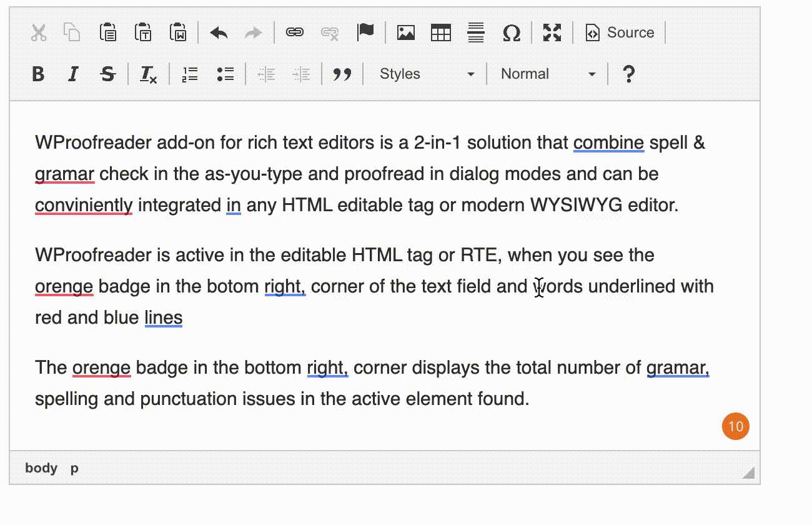This screenshot has height=525, width=812.
Task: Click the Bold formatting icon
Action: pyautogui.click(x=38, y=74)
